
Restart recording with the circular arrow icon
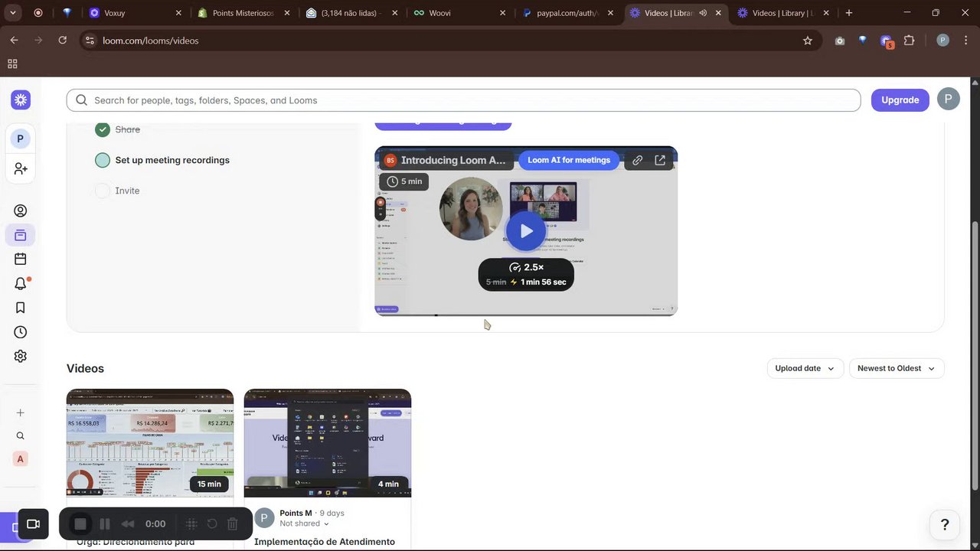pyautogui.click(x=212, y=524)
